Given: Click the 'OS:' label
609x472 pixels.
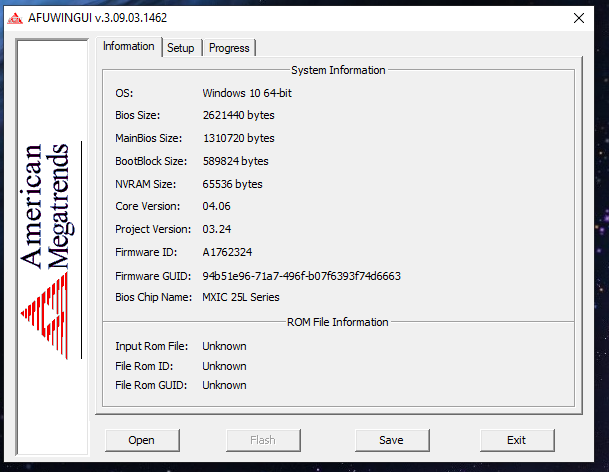Looking at the screenshot, I should point(124,93).
